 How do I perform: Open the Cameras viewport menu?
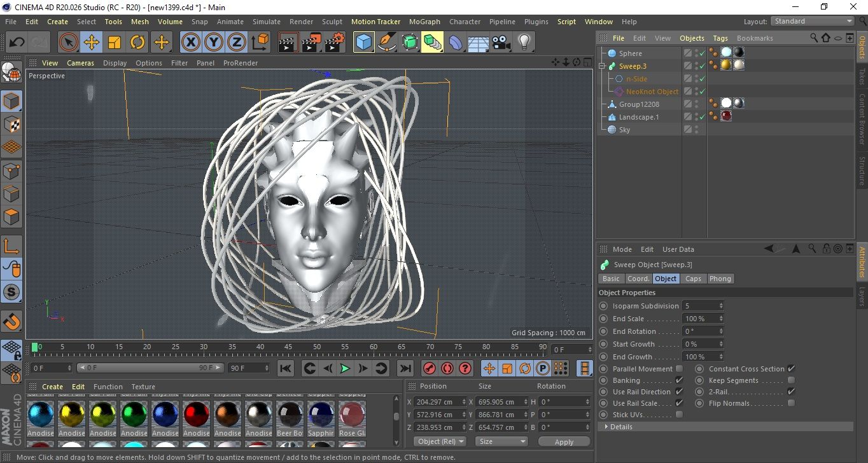pyautogui.click(x=81, y=63)
